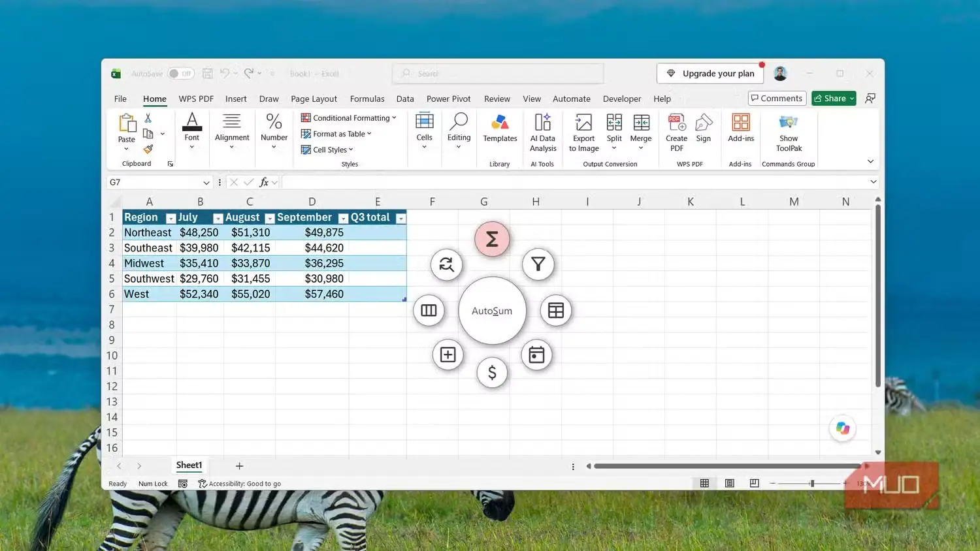Screen dimensions: 980x551
Task: Adjust the zoom slider in status bar
Action: [x=812, y=483]
